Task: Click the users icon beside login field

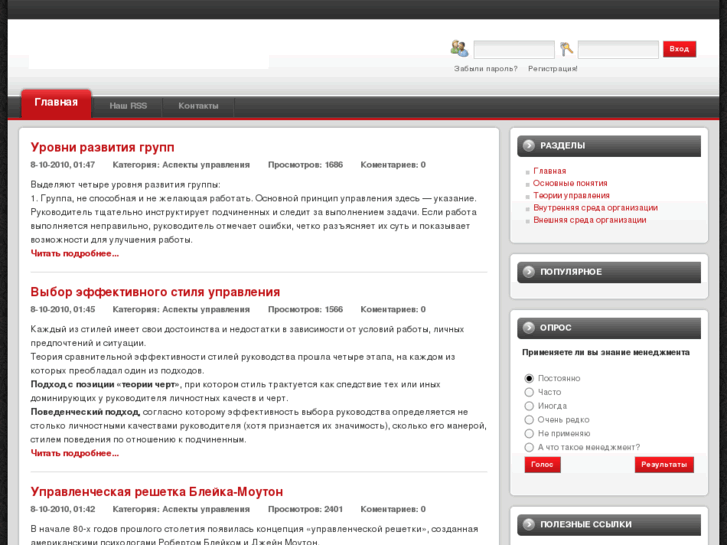Action: (x=459, y=48)
